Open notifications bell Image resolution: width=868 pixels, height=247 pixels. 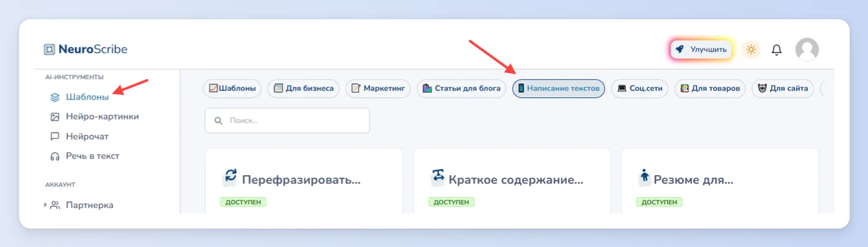(776, 50)
